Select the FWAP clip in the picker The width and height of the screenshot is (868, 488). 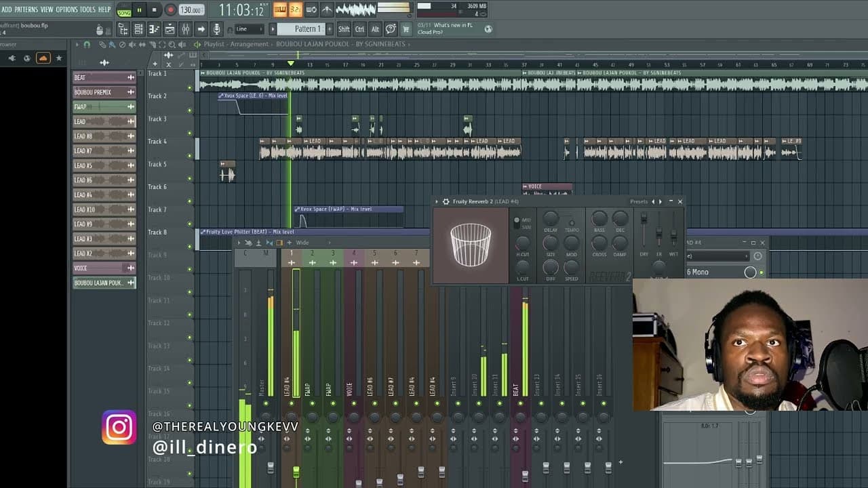(x=104, y=107)
